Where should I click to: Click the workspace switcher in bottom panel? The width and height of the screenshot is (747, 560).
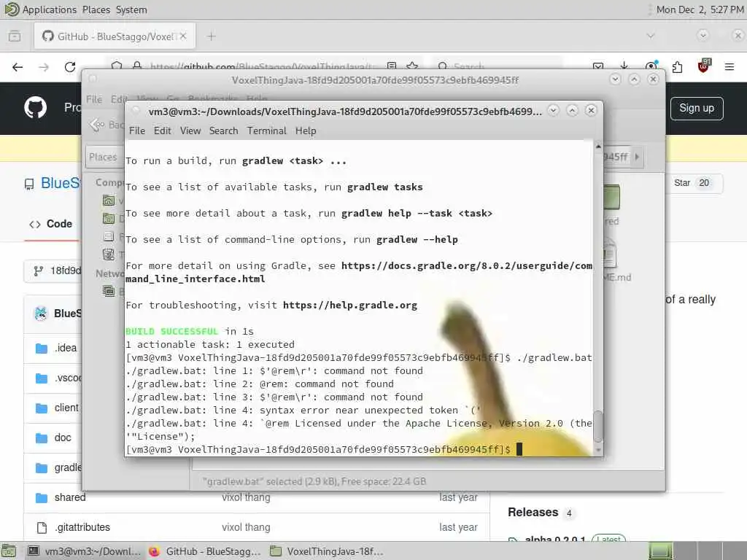[x=697, y=551]
